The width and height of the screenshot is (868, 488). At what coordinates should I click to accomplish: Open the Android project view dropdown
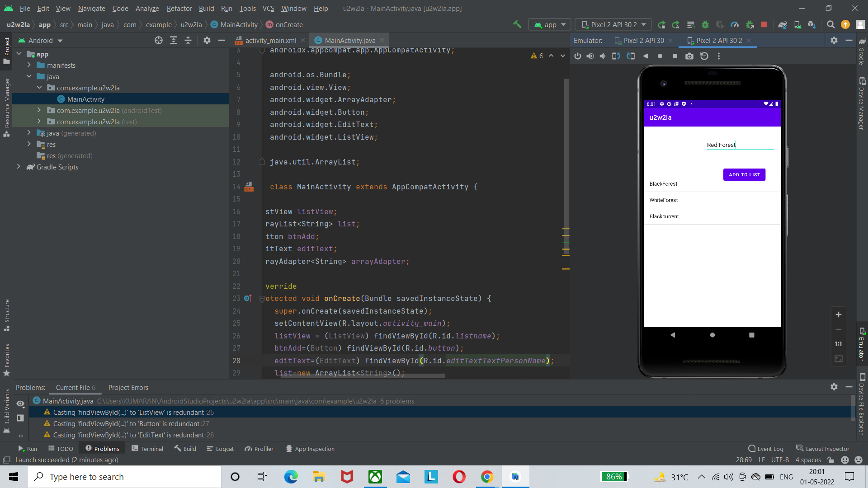(x=41, y=40)
